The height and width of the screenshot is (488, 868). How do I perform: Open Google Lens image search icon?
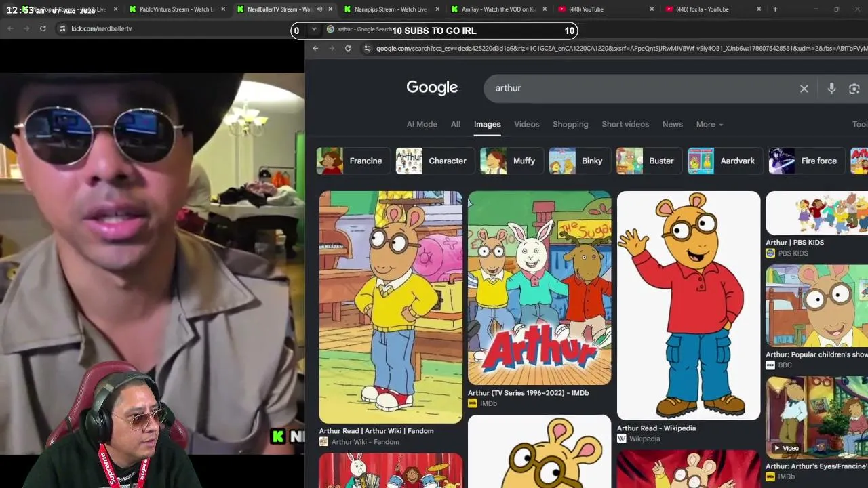point(854,89)
